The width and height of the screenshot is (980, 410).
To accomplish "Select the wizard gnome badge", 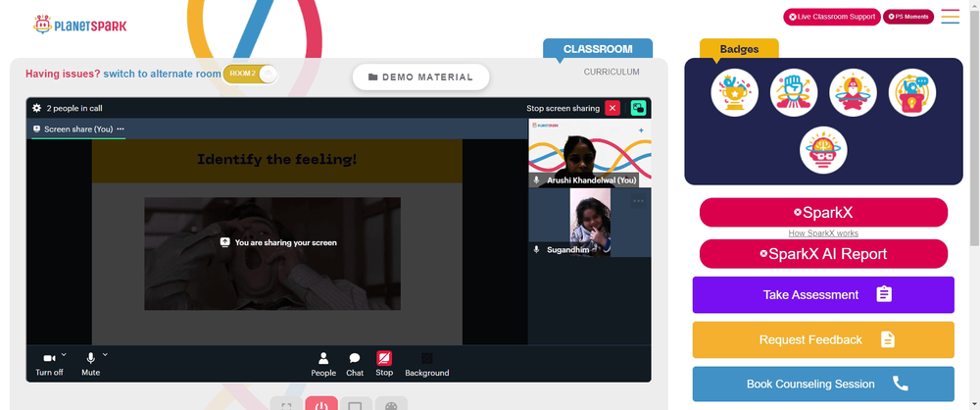I will pos(853,92).
